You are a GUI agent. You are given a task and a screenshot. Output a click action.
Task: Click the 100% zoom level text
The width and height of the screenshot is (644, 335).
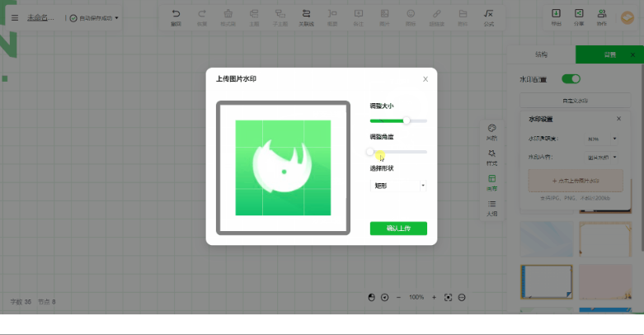pos(416,297)
